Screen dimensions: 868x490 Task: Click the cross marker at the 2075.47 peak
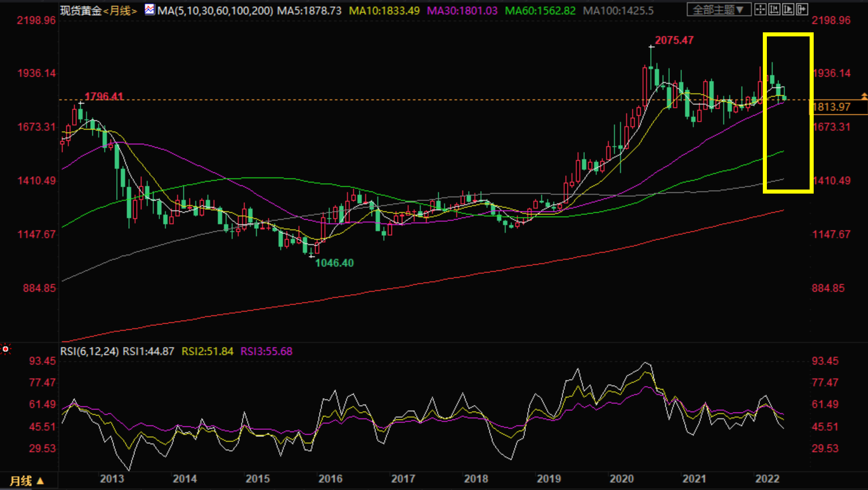coord(651,47)
